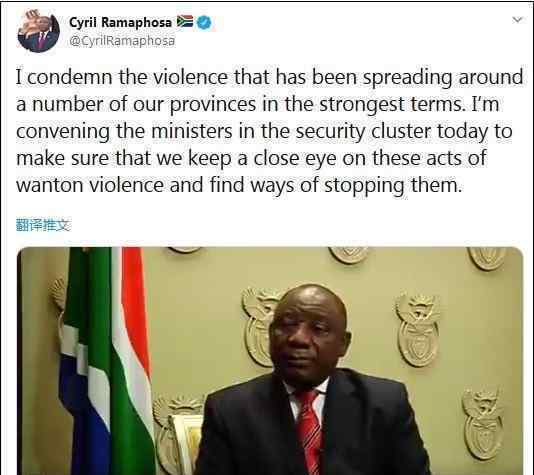Click the South African flag in the video
The width and height of the screenshot is (534, 475).
pyautogui.click(x=106, y=361)
